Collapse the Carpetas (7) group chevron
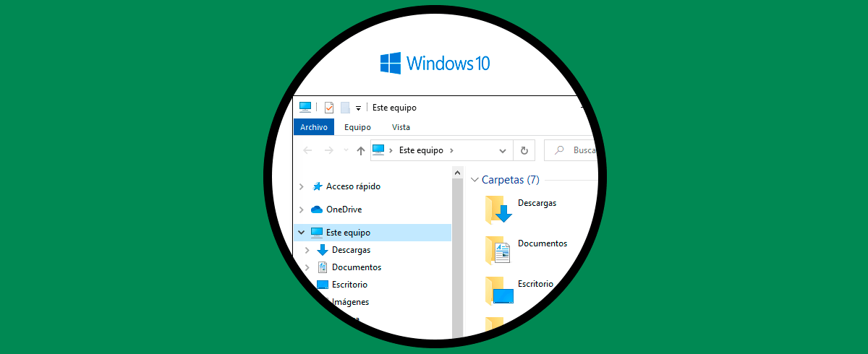 475,179
